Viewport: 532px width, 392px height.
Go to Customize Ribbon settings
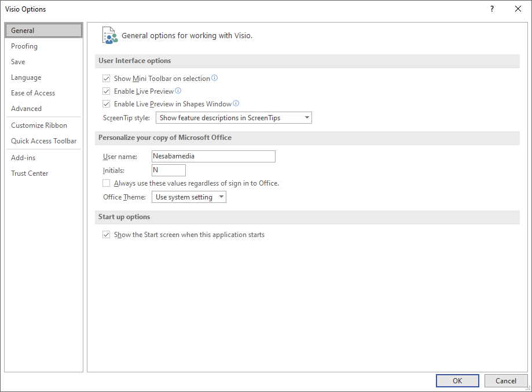(x=39, y=125)
